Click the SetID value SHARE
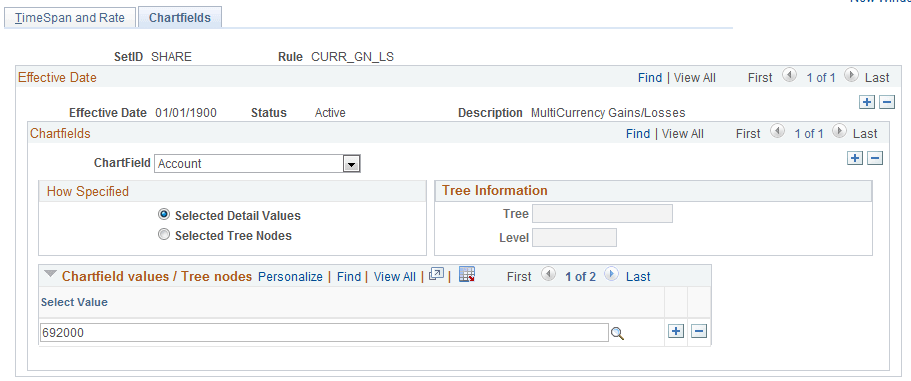 171,57
